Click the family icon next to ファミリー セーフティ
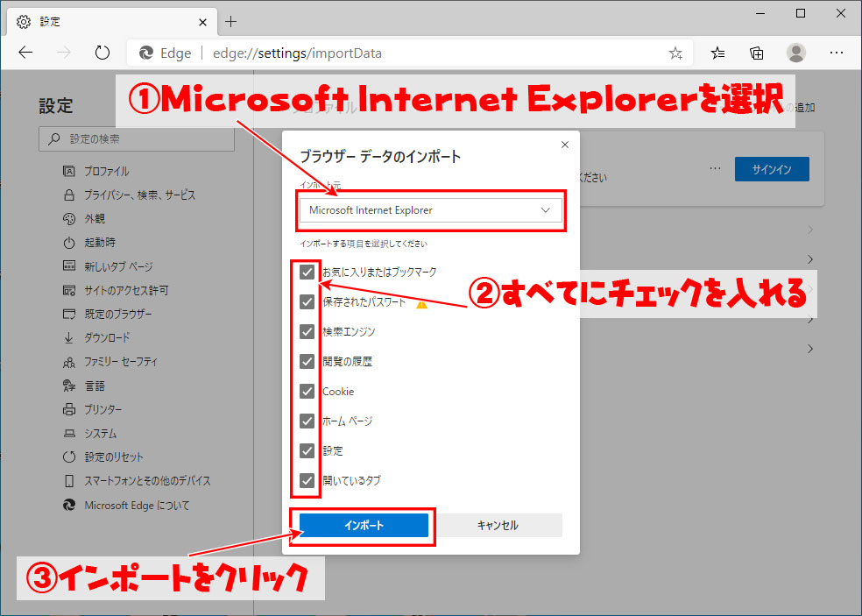 click(68, 362)
